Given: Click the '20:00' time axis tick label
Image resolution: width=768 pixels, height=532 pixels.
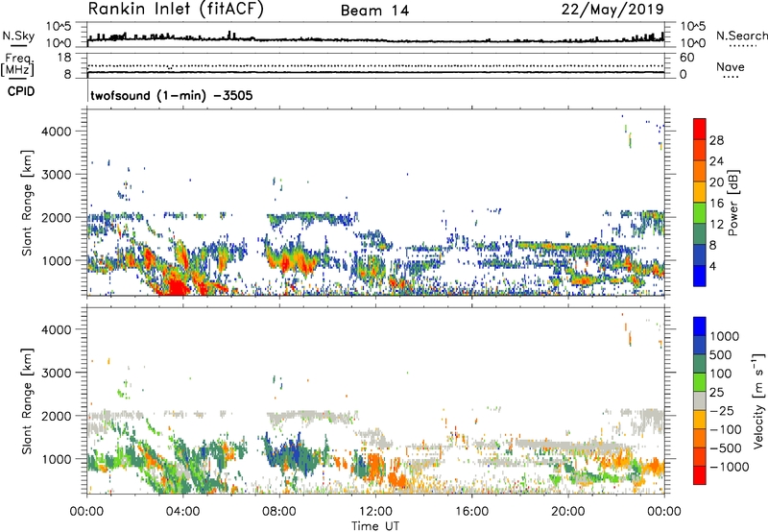Looking at the screenshot, I should [x=567, y=512].
